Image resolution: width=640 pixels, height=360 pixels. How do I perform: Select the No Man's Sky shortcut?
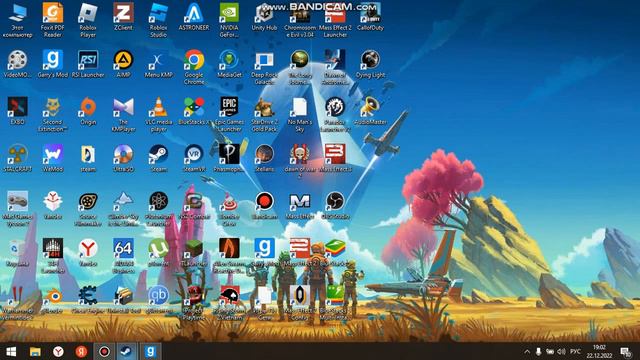click(300, 114)
